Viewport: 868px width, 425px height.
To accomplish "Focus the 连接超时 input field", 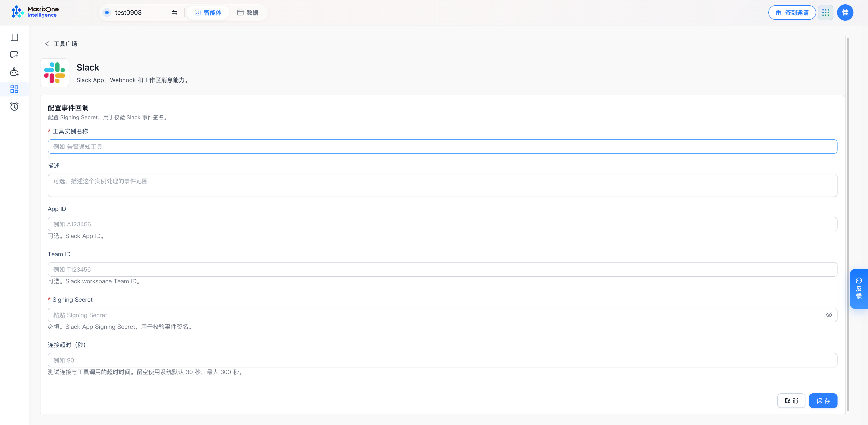I will pos(442,360).
